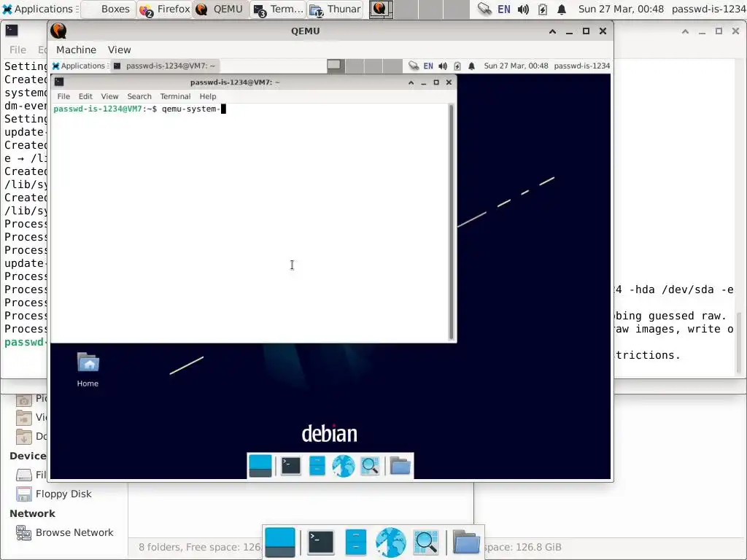Open web browser from host dock
The width and height of the screenshot is (747, 560).
391,542
